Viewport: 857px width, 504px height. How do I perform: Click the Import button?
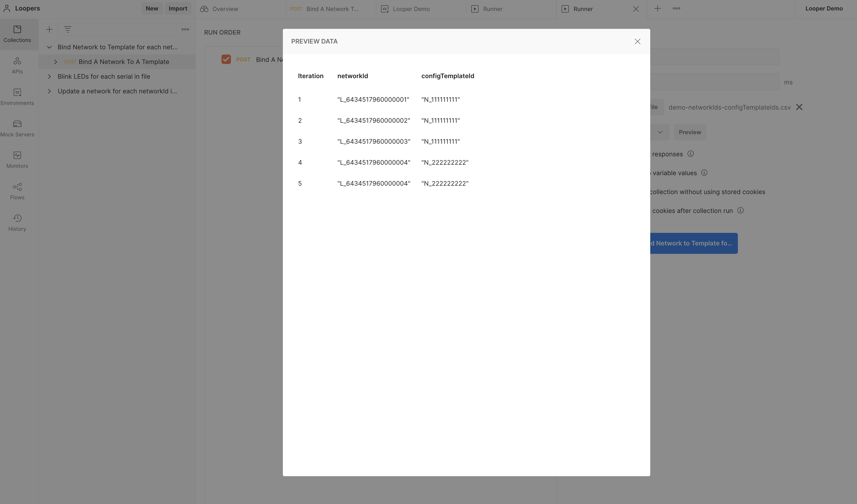[x=178, y=8]
